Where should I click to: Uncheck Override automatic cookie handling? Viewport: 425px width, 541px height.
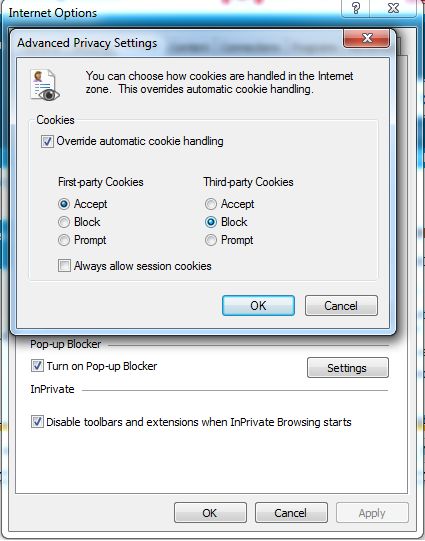(47, 141)
